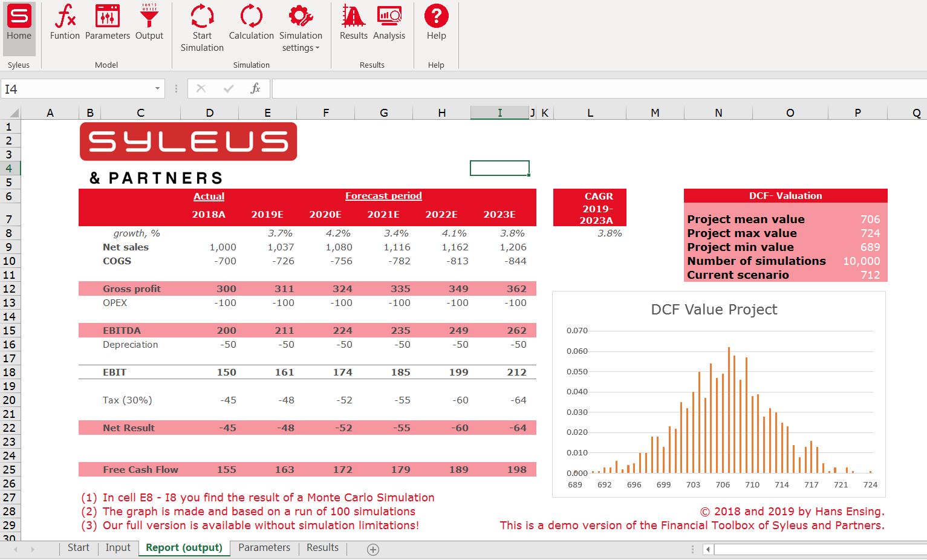
Task: Click the formula bar Enter checkmark icon
Action: click(229, 89)
